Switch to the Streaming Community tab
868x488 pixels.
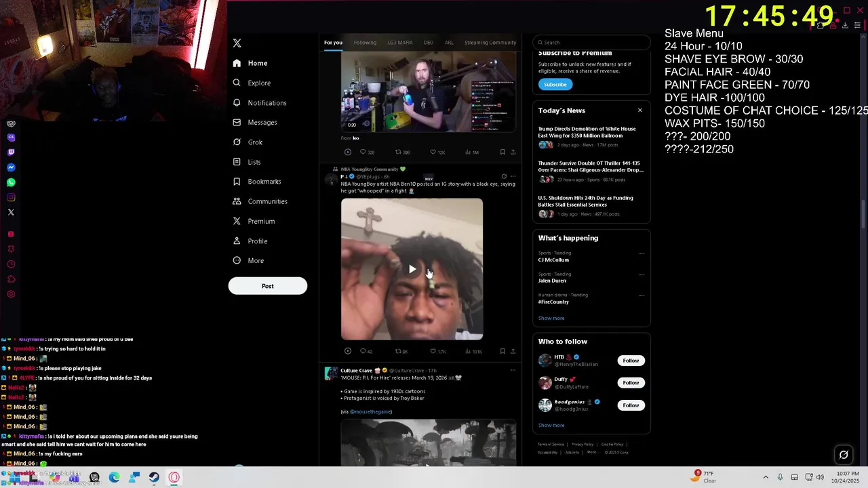click(x=490, y=42)
